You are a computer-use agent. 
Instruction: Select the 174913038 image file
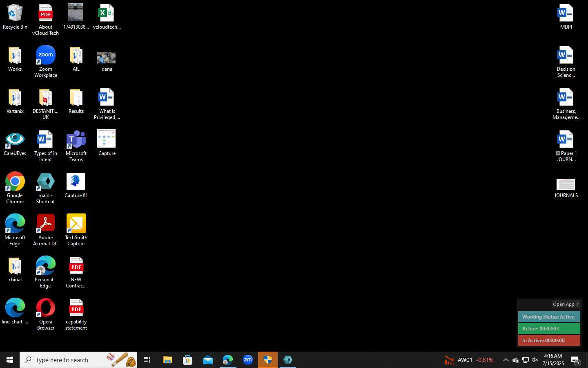pyautogui.click(x=76, y=17)
